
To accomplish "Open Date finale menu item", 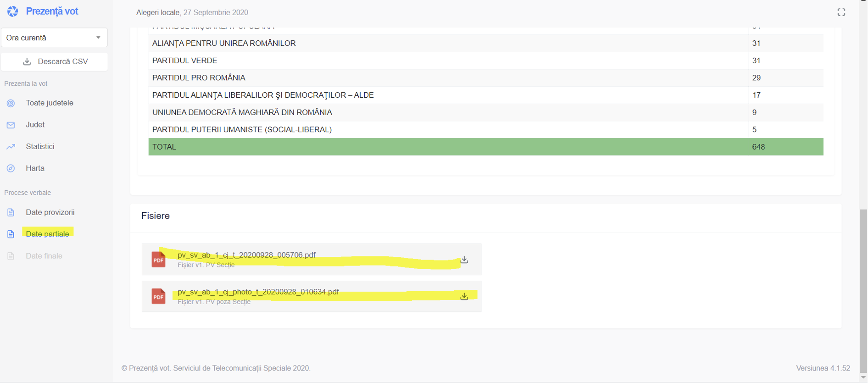I will [x=44, y=256].
